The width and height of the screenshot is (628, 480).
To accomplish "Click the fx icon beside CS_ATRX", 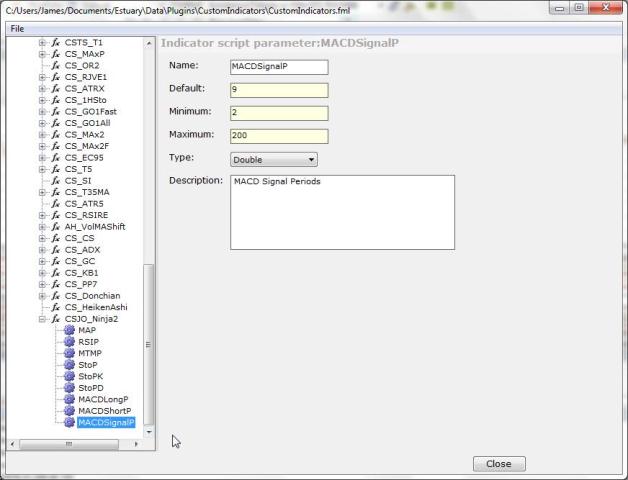I will click(x=56, y=89).
